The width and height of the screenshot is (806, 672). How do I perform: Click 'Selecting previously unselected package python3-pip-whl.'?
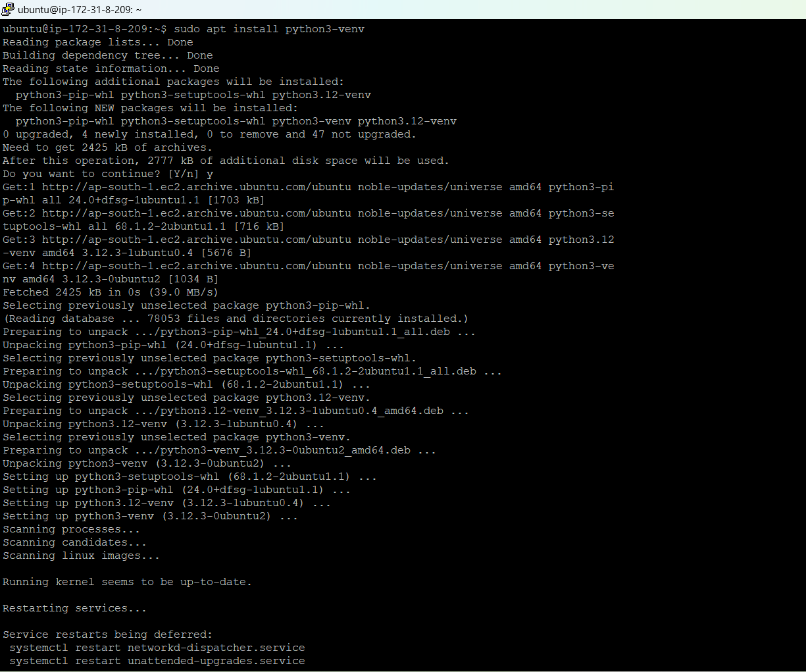coord(187,305)
